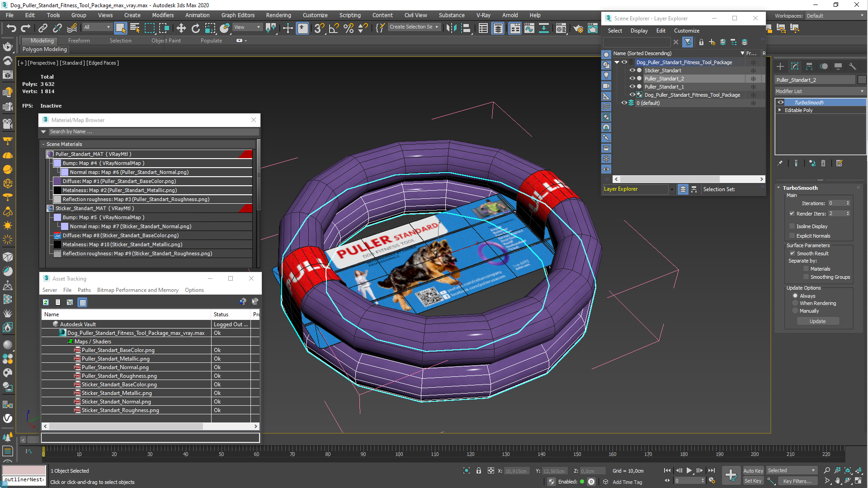Viewport: 868px width, 488px height.
Task: Open the Utilities wrench panel icon
Action: point(853,66)
